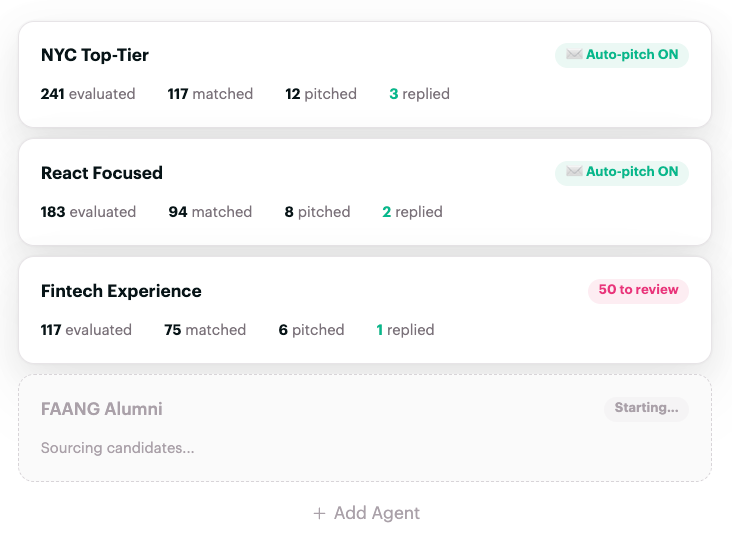View 94 matched candidates in React Focused
Screen dimensions: 732x560
coord(210,212)
